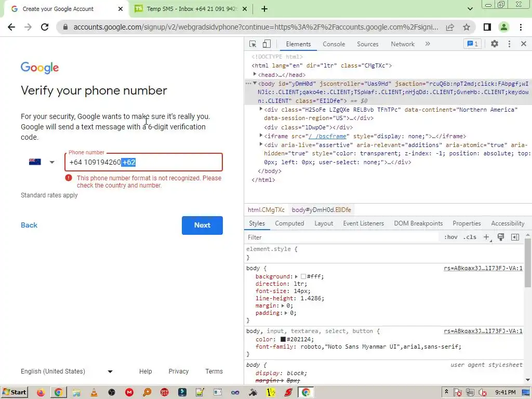Toggle the rendering emulations paintbrush icon
Image resolution: width=532 pixels, height=399 pixels.
[501, 237]
